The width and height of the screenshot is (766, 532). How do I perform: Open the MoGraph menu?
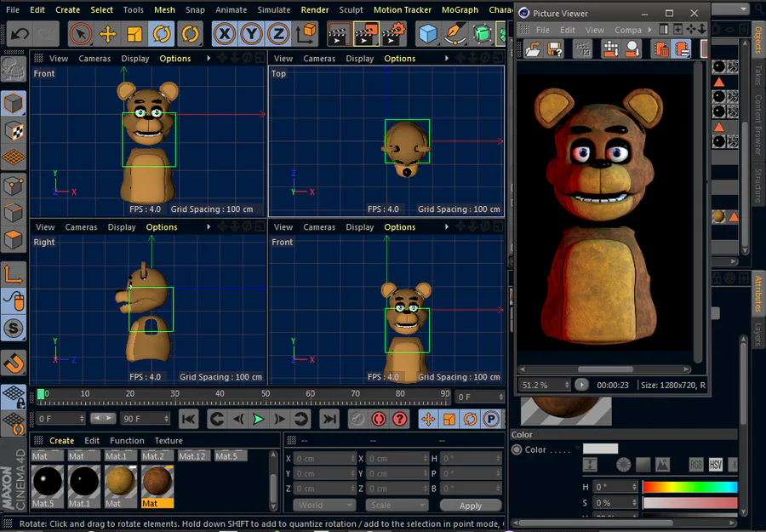460,9
